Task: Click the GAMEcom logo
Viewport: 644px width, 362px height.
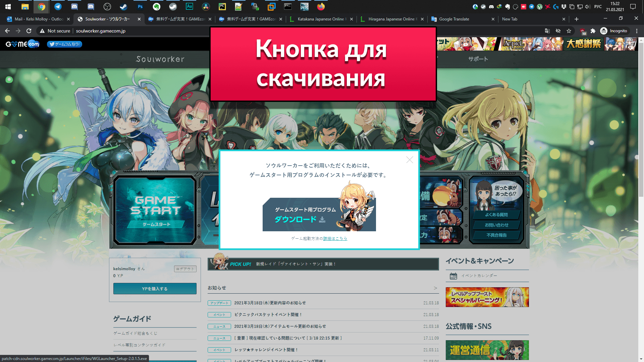Action: coord(22,44)
